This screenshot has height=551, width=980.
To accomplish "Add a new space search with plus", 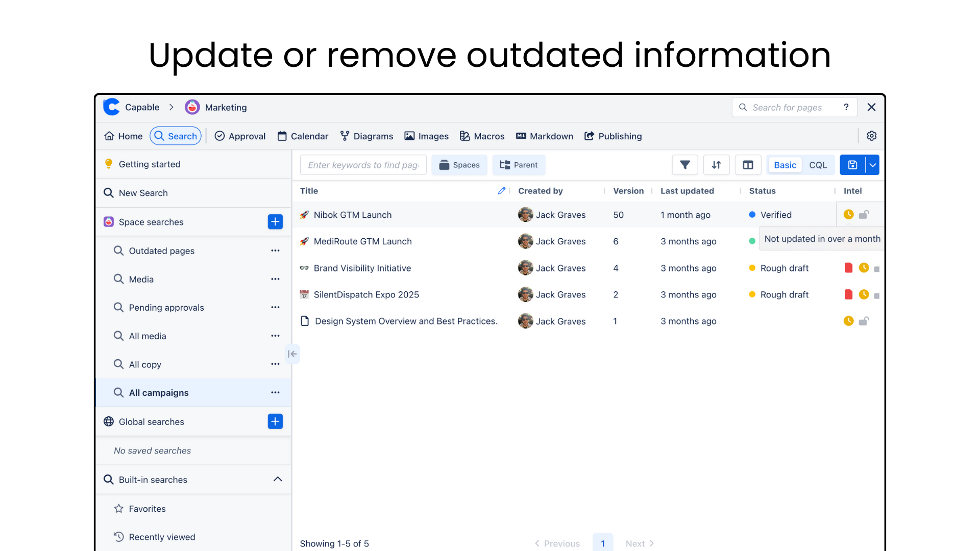I will [275, 222].
